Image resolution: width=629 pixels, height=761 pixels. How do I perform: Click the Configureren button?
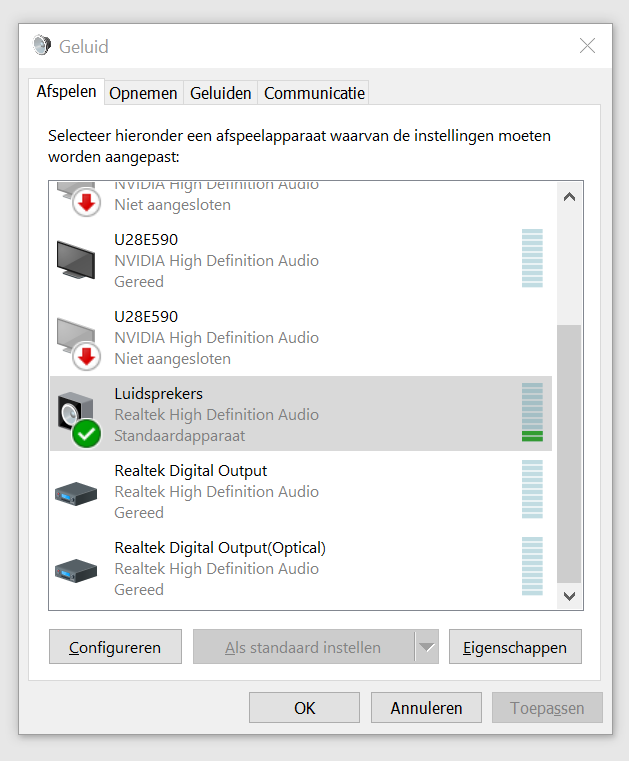115,646
